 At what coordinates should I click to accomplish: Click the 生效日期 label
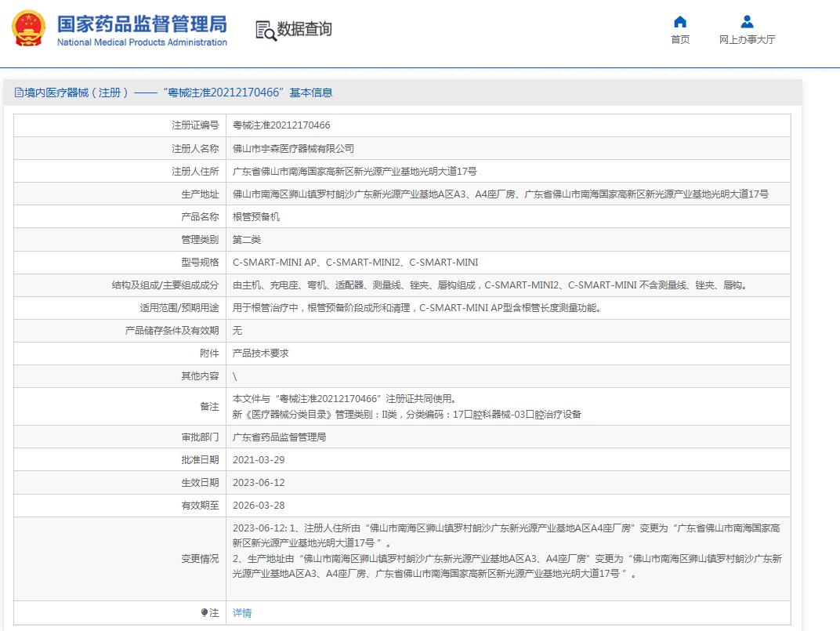click(x=200, y=483)
